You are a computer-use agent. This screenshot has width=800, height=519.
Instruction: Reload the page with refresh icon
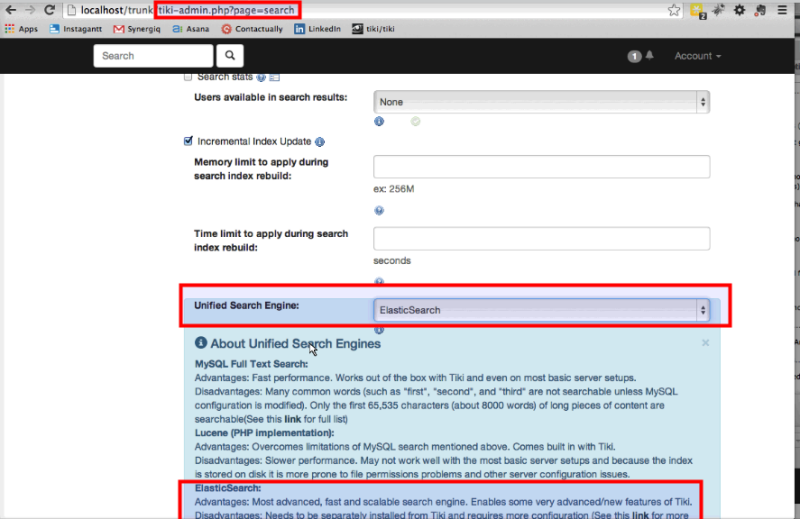49,10
